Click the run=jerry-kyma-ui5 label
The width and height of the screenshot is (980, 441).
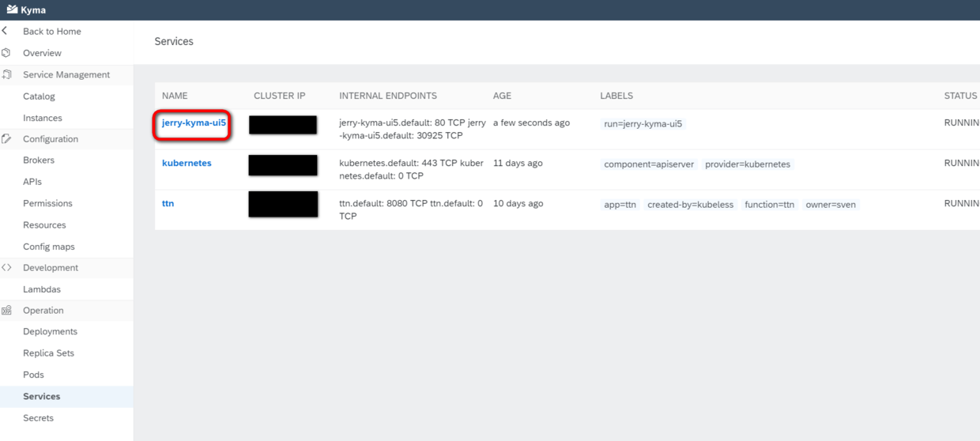pyautogui.click(x=643, y=124)
